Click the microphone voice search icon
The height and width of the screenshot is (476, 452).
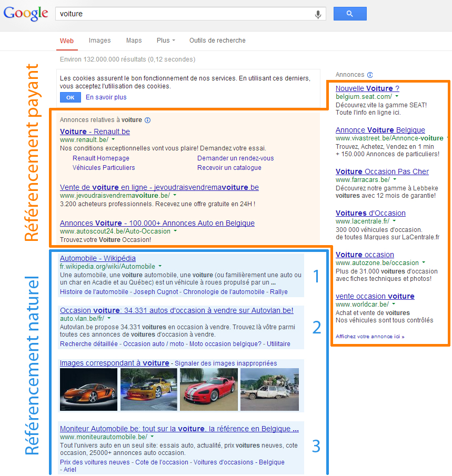(x=318, y=14)
